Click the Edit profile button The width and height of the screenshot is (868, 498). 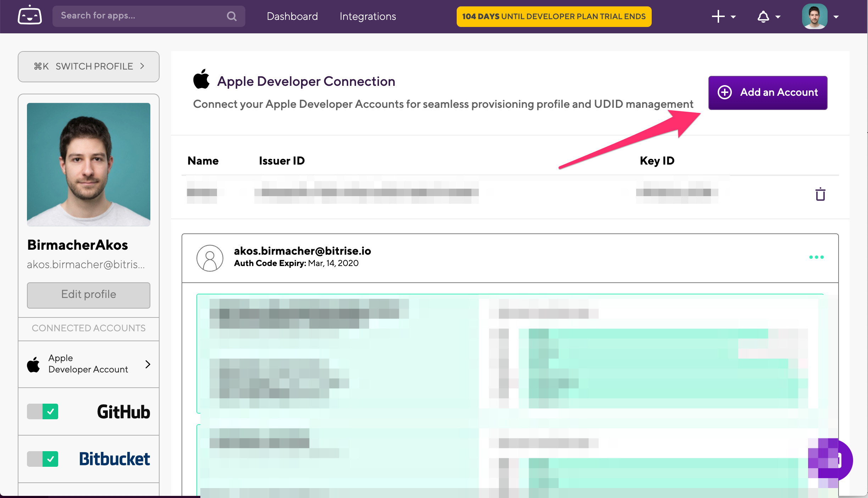pos(88,295)
